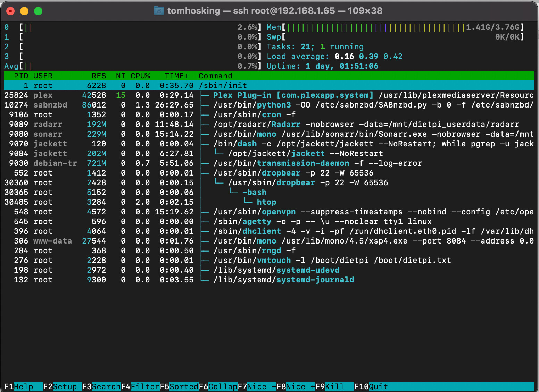The width and height of the screenshot is (539, 392).
Task: Click the 721M RES value for debian-tr
Action: point(97,163)
